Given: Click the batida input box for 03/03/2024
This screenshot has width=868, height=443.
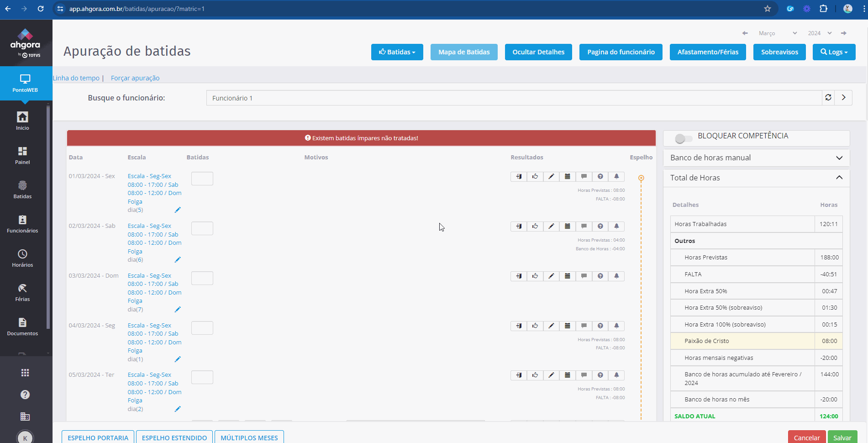Looking at the screenshot, I should (202, 278).
